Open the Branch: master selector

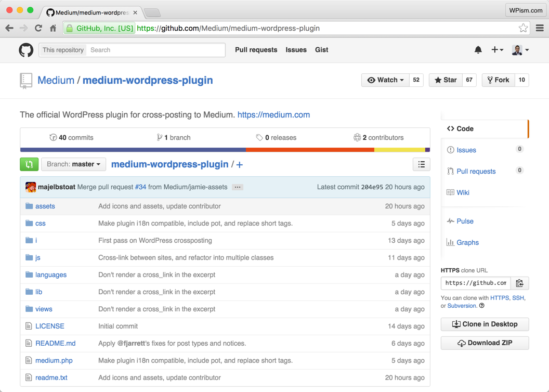point(73,164)
